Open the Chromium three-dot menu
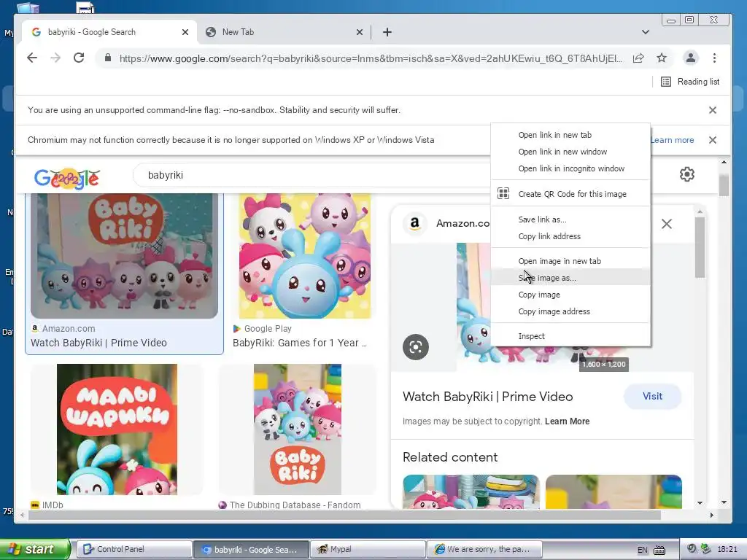The image size is (747, 560). 714,58
